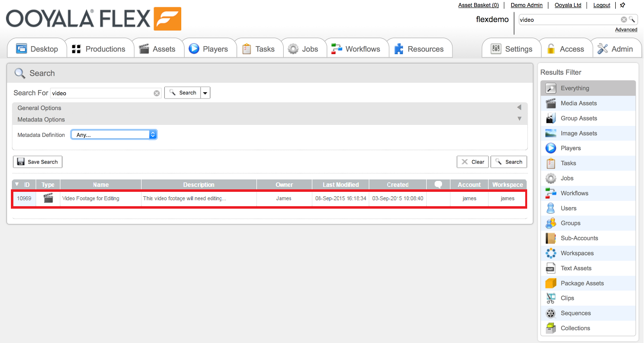644x343 pixels.
Task: Click the Search For text field
Action: (x=101, y=93)
